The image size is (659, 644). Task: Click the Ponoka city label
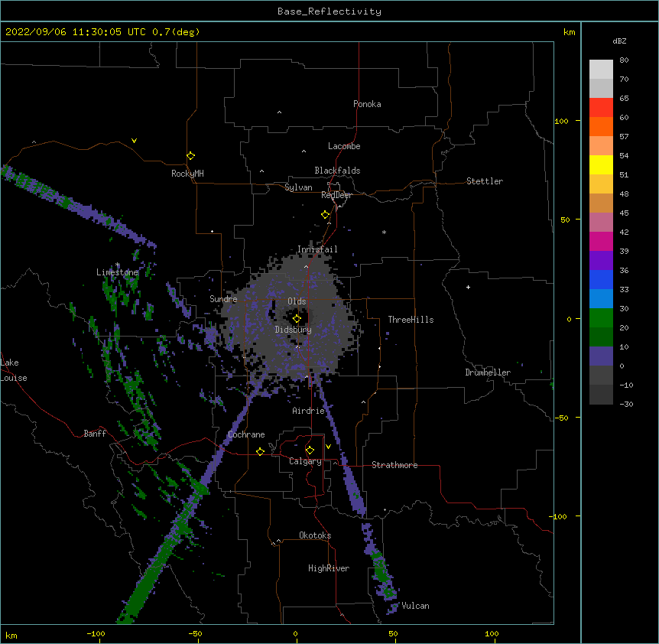tap(367, 104)
